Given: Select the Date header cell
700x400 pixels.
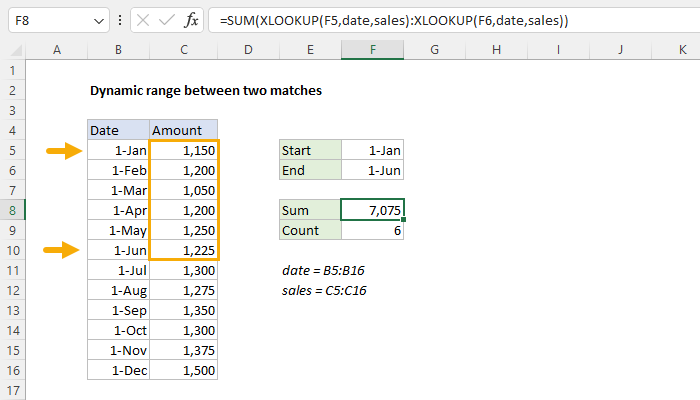Looking at the screenshot, I should tap(118, 130).
